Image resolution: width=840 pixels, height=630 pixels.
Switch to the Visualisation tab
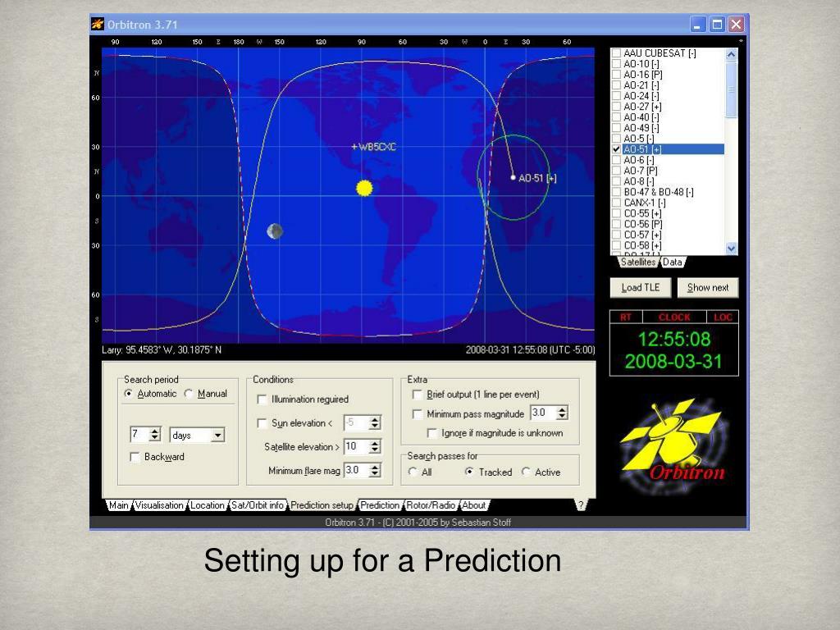click(159, 505)
